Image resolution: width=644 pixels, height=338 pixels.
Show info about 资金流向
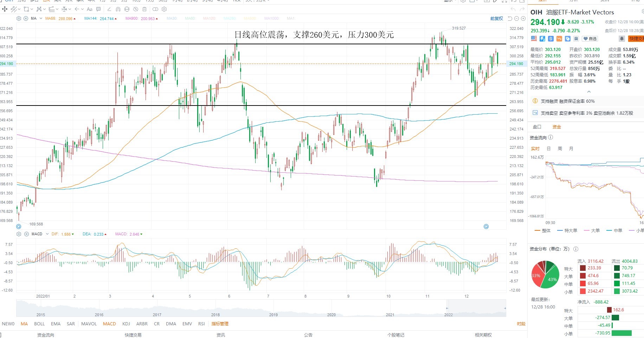coord(550,138)
